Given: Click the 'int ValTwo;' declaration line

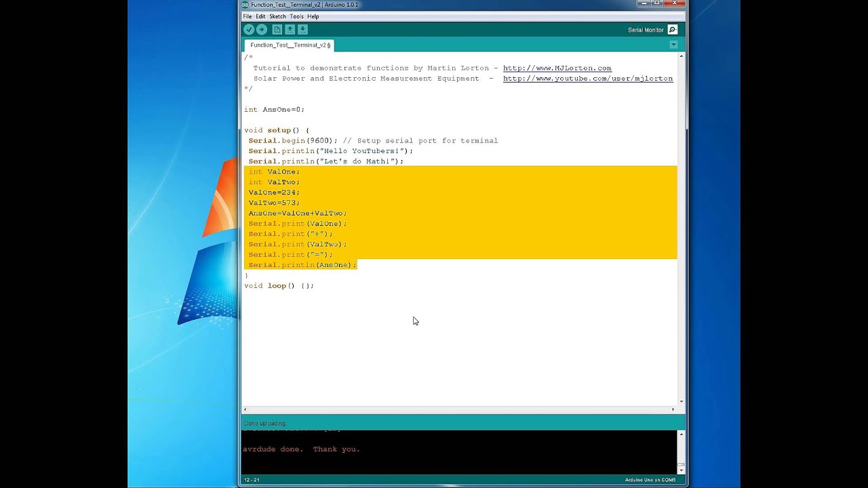Looking at the screenshot, I should (x=274, y=182).
